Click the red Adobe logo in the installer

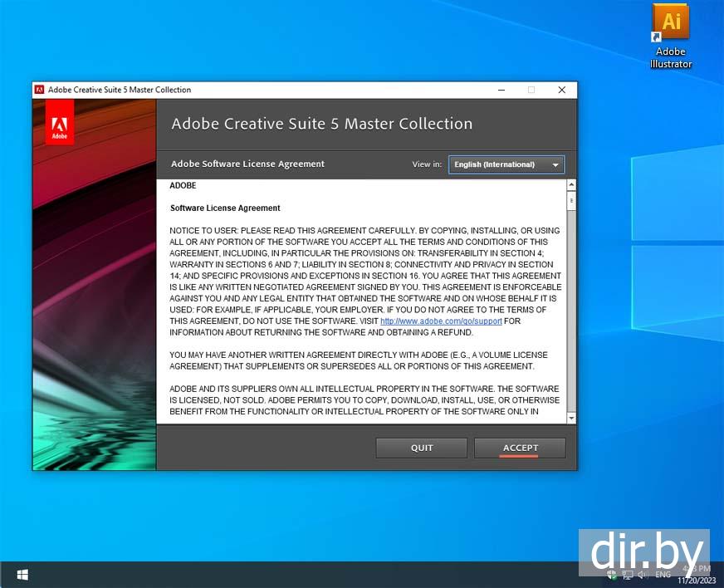[60, 122]
